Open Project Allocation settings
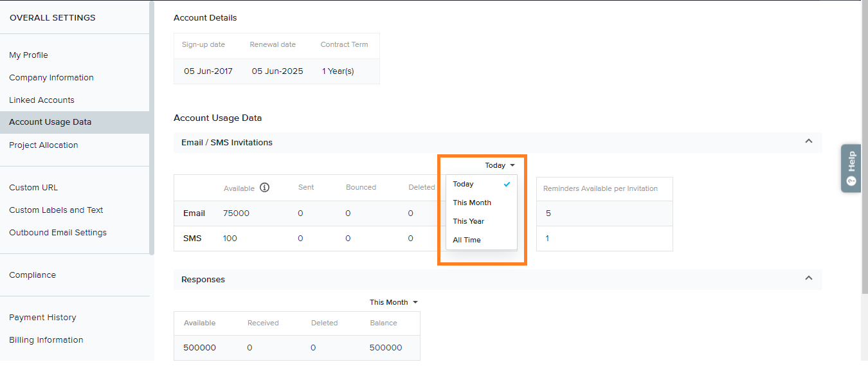Viewport: 868px width, 371px height. tap(44, 145)
